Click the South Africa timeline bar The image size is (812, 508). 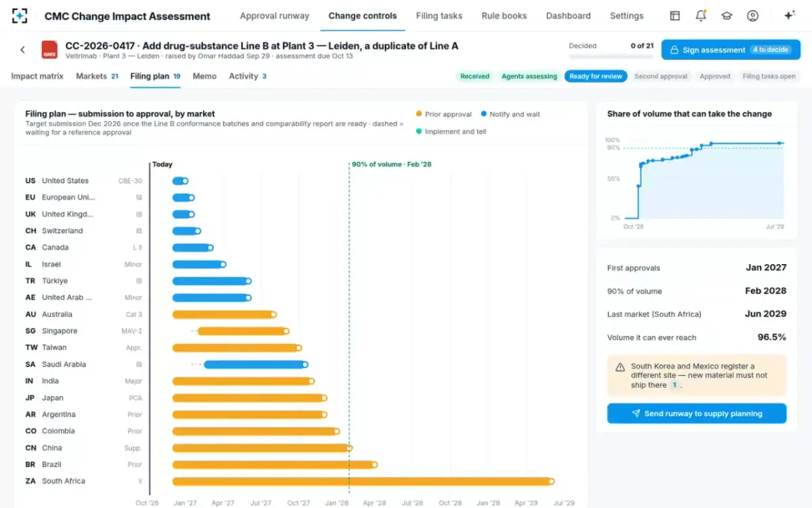click(x=363, y=481)
